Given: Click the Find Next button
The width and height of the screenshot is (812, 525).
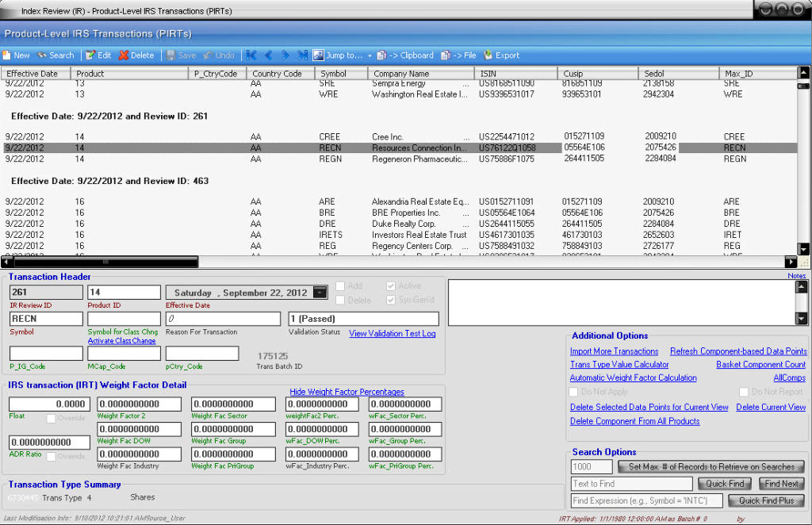Looking at the screenshot, I should pos(781,484).
